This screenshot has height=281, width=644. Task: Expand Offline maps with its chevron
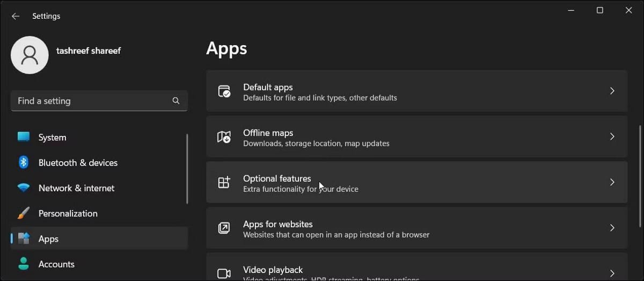click(612, 137)
